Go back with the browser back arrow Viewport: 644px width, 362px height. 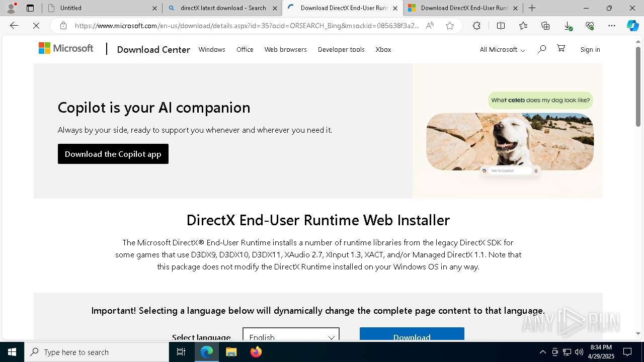coord(14,26)
